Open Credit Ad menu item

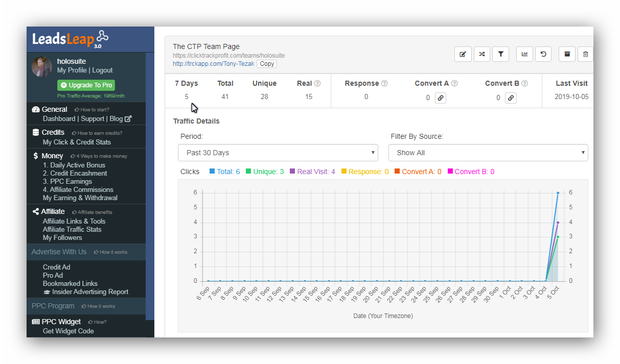click(57, 267)
